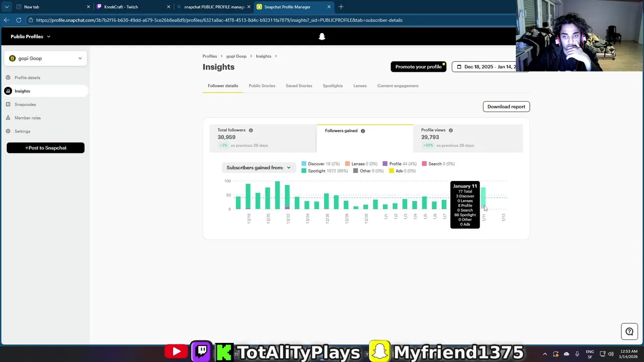Click the help chat icon bottom right
Viewport: 644px width, 362px height.
(x=629, y=331)
